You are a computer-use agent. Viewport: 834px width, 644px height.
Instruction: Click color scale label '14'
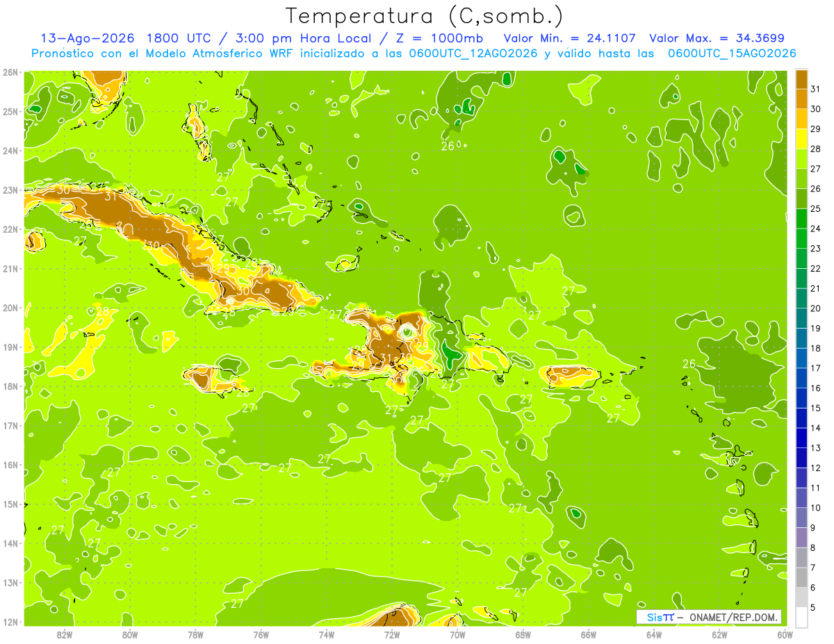816,428
